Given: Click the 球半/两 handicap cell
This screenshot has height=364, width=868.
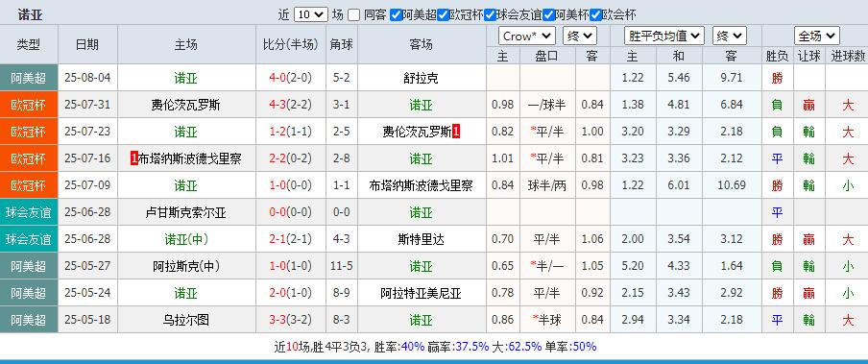Looking at the screenshot, I should pyautogui.click(x=547, y=185).
